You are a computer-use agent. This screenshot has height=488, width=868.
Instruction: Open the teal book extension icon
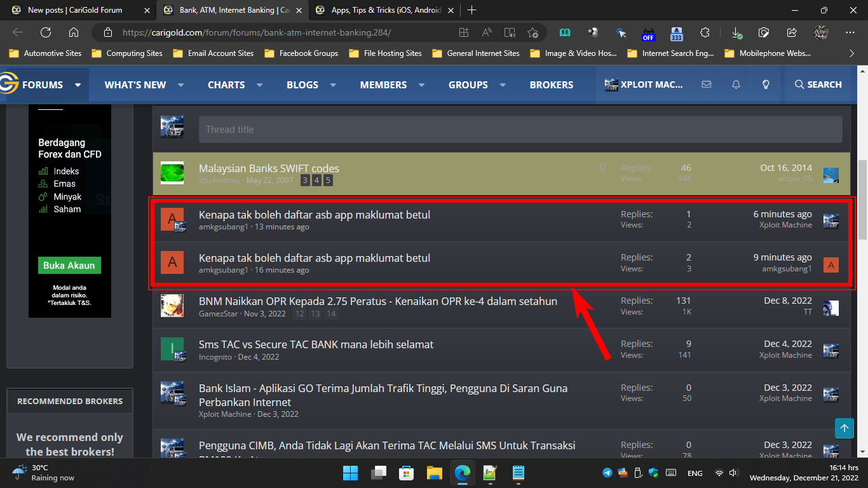click(565, 32)
